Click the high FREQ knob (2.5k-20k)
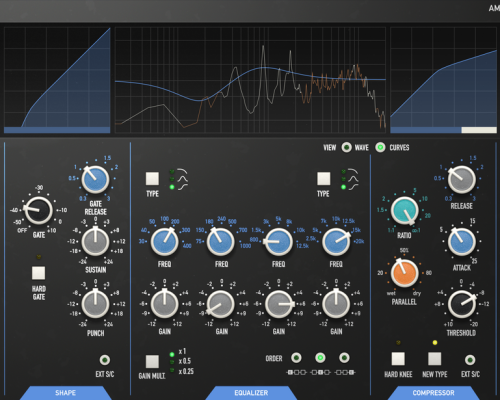Image resolution: width=500 pixels, height=400 pixels. click(336, 242)
